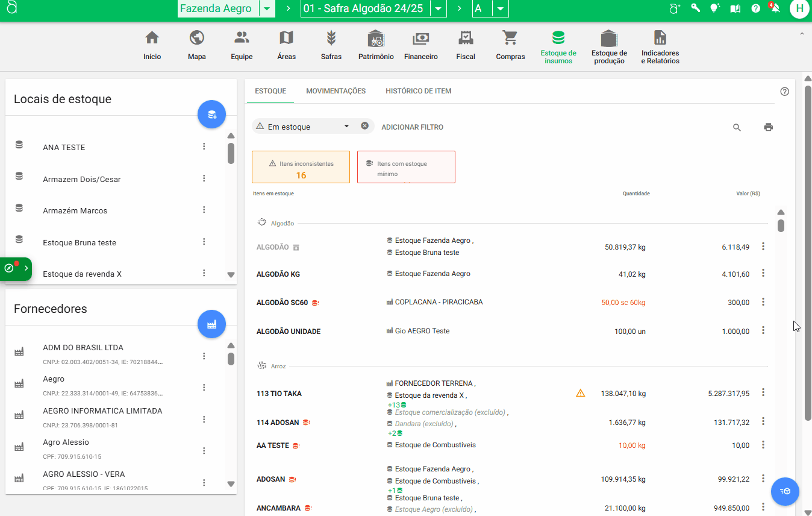Search stock items with magnifier icon
This screenshot has height=516, width=812.
[737, 127]
